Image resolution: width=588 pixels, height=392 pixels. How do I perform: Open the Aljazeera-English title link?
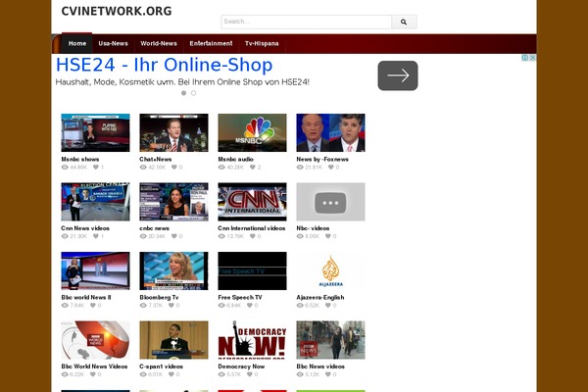coord(320,297)
